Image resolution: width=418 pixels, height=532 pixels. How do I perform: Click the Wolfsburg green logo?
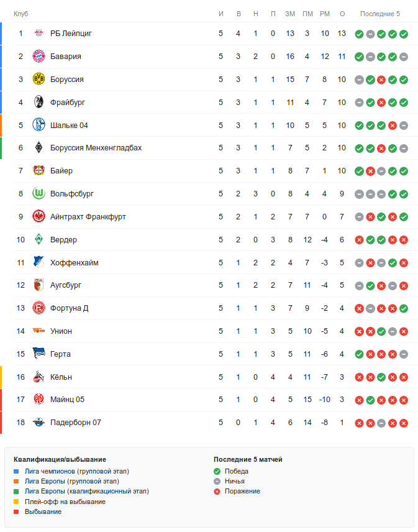tap(39, 194)
